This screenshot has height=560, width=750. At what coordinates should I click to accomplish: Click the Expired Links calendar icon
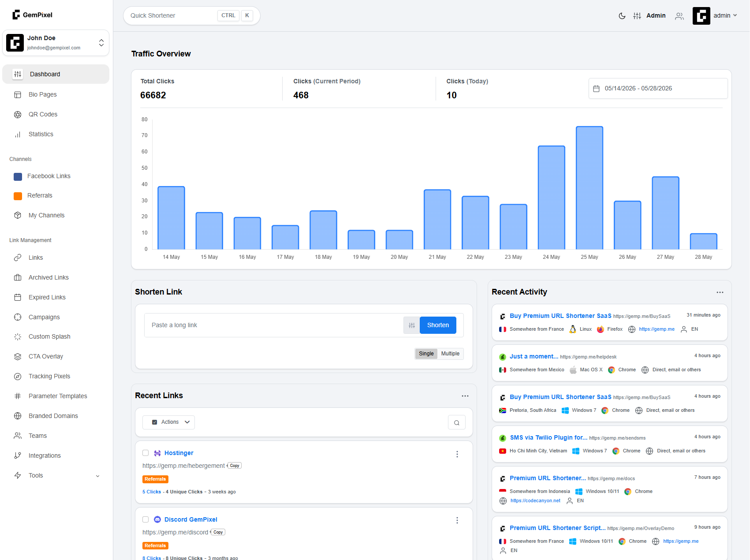tap(18, 297)
